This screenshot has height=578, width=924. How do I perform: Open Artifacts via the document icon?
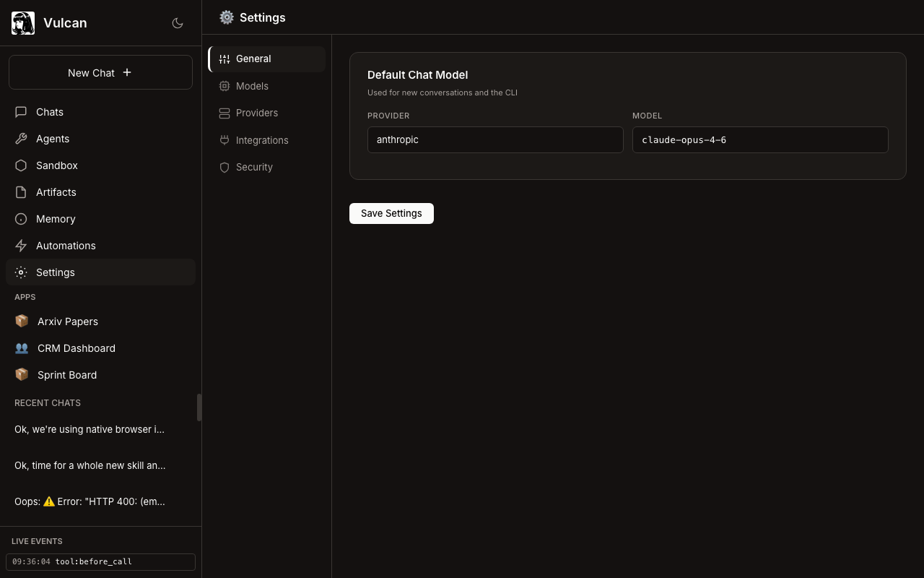(21, 192)
